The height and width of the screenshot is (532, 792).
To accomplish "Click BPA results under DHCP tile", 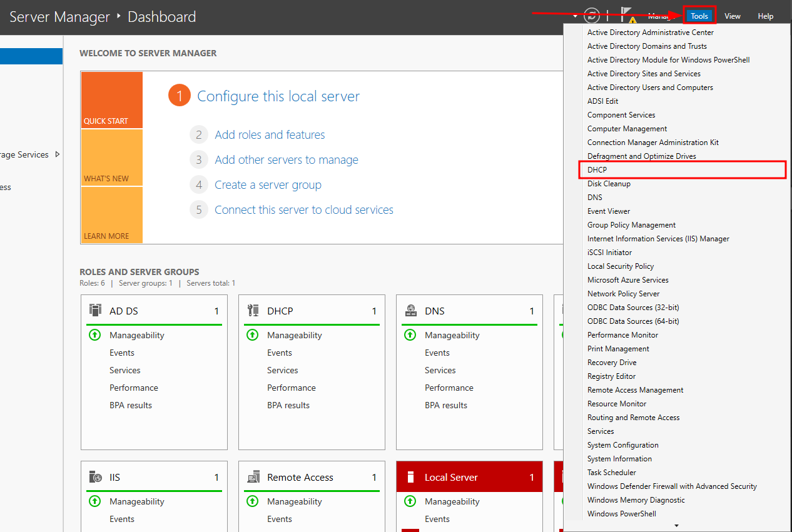I will pos(288,405).
